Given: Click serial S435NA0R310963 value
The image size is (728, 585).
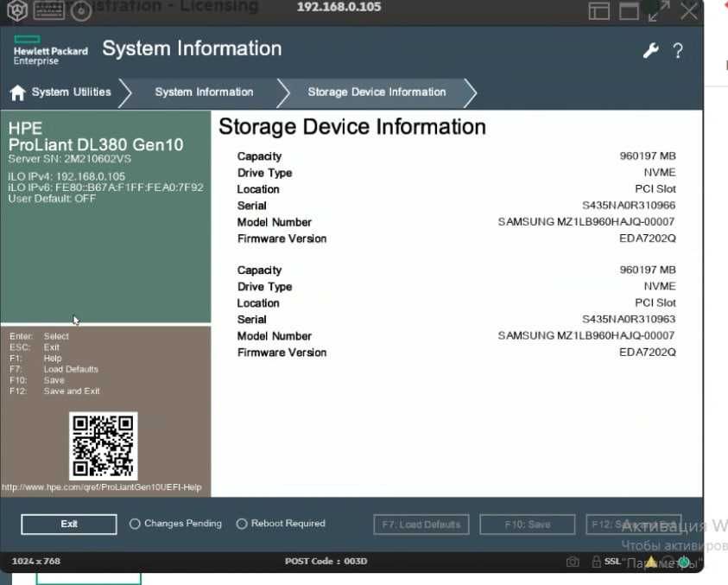Looking at the screenshot, I should click(x=629, y=319).
